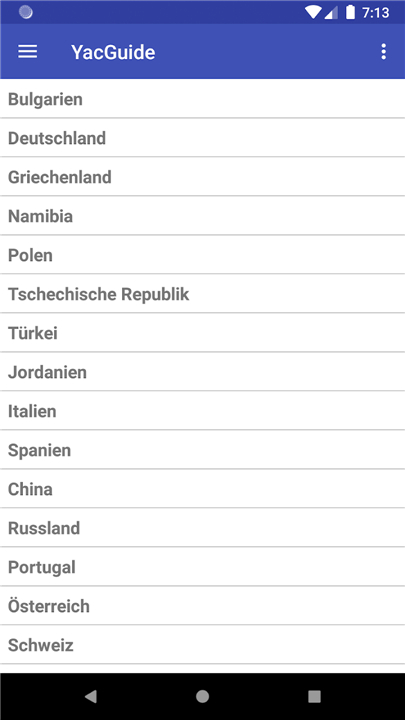Tap the YacGuide app title
Image resolution: width=405 pixels, height=720 pixels.
[113, 52]
